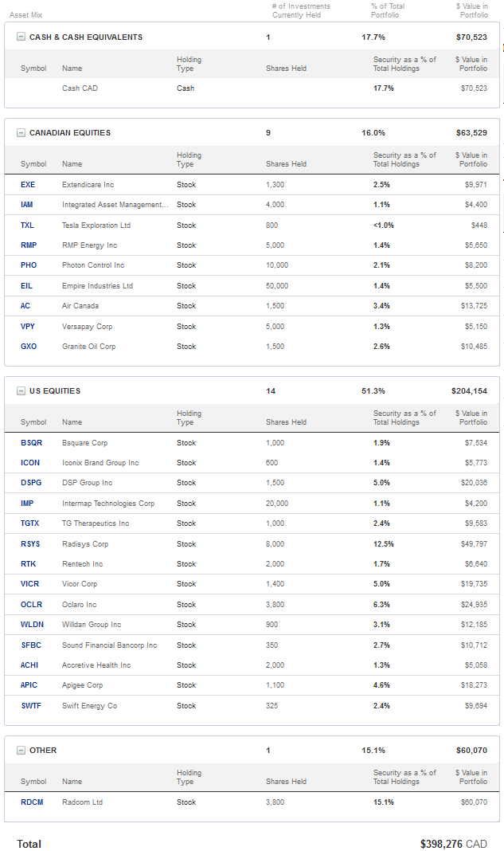Click the GXO Granite Oil symbol
Image resolution: width=504 pixels, height=851 pixels.
[28, 347]
